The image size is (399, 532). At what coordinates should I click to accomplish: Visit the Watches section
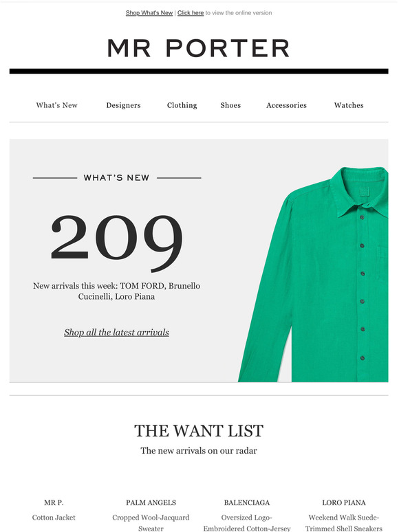coord(349,105)
